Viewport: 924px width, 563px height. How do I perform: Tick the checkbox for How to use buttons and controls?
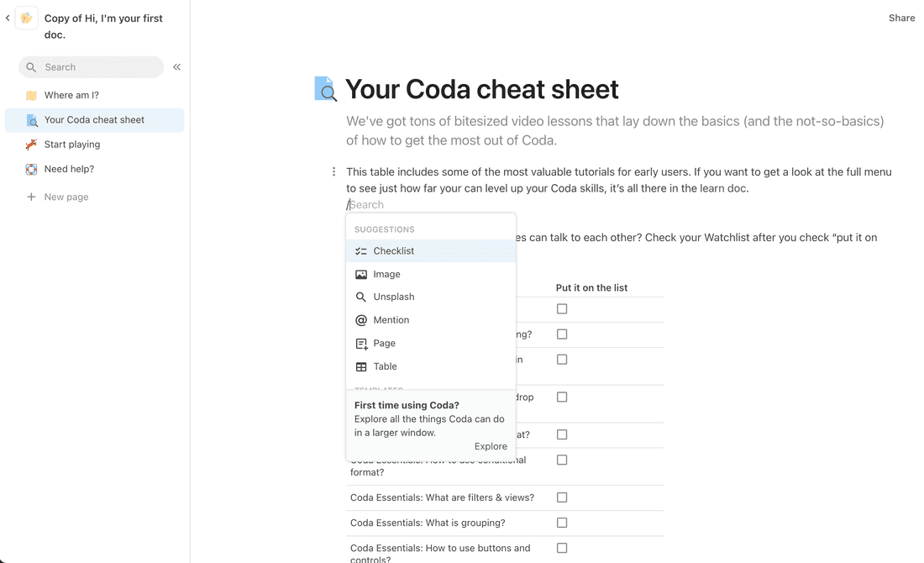(x=561, y=547)
